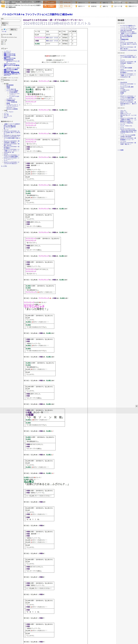Open カオスバトルロイヤル in the left menu
Screen dimensions: 138x644
(x=10, y=64)
